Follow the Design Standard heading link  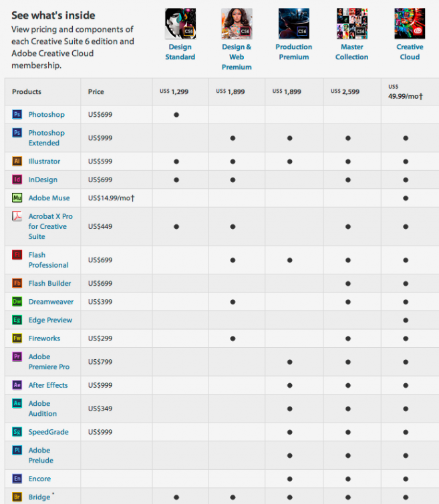click(x=180, y=52)
